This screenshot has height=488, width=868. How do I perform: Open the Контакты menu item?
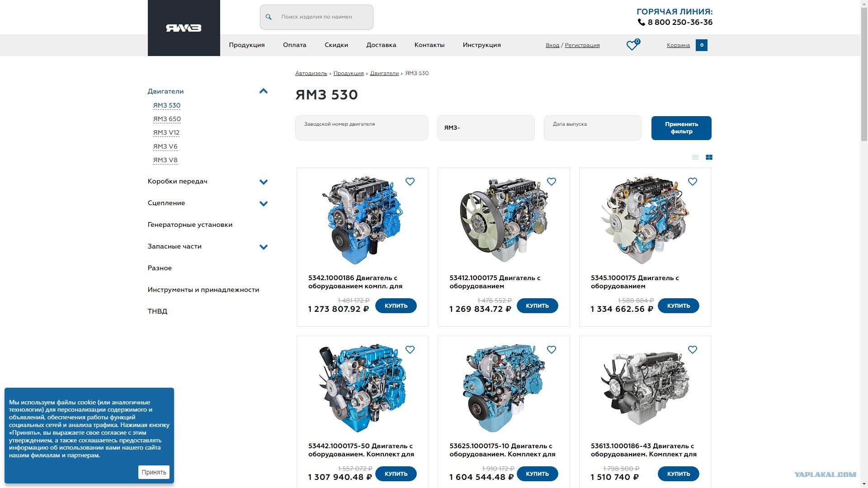pos(429,45)
